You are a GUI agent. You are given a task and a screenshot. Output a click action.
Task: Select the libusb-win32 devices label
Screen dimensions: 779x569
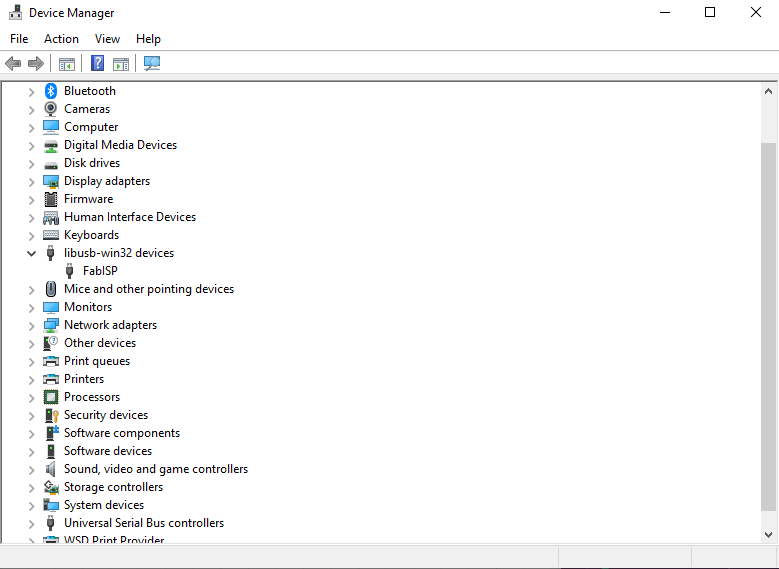point(119,253)
